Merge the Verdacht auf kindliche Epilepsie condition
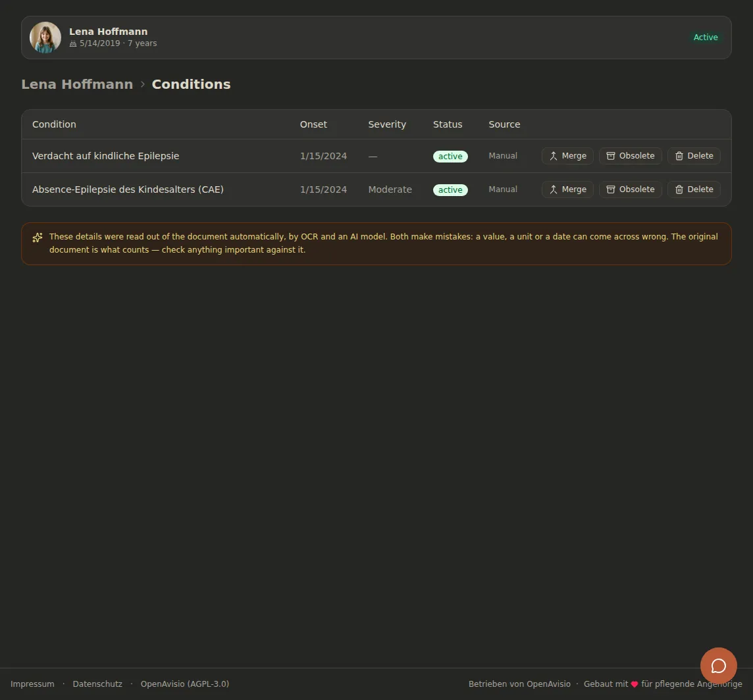The height and width of the screenshot is (700, 753). pyautogui.click(x=567, y=156)
